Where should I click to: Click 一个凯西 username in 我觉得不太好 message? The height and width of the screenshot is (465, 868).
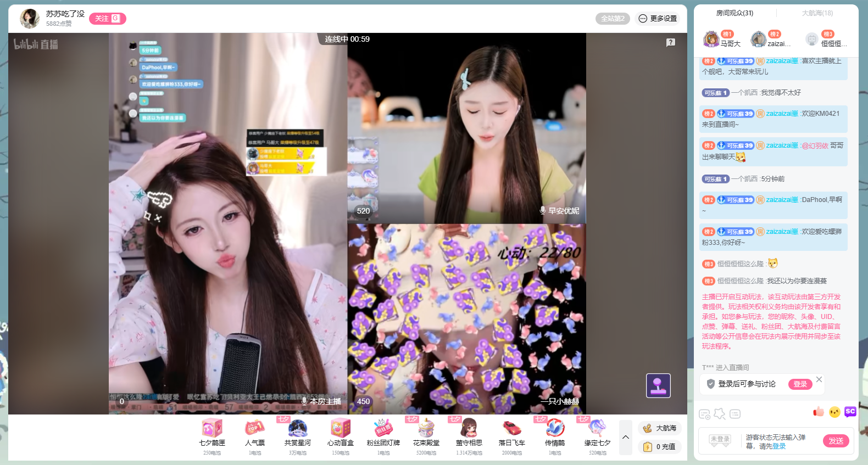point(744,93)
